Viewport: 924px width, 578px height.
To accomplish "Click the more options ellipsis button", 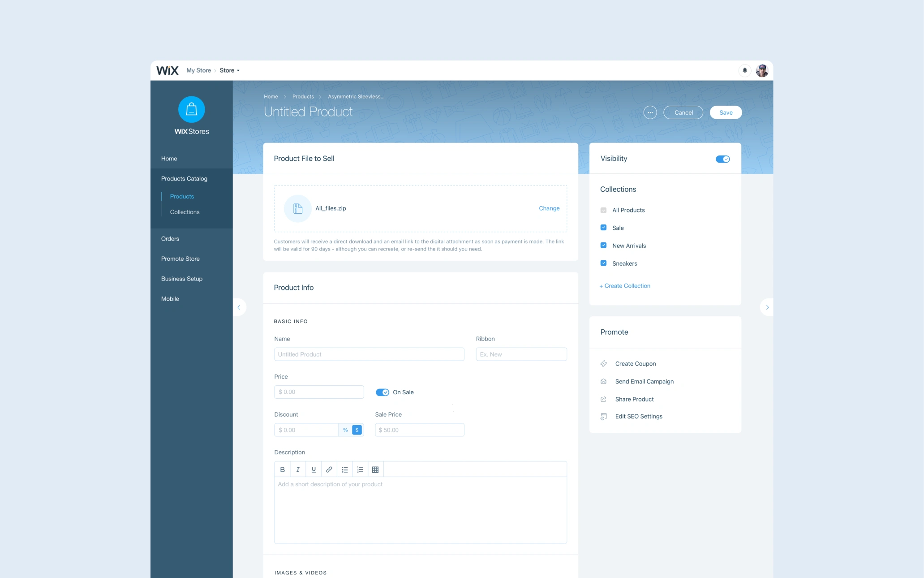I will (x=650, y=112).
